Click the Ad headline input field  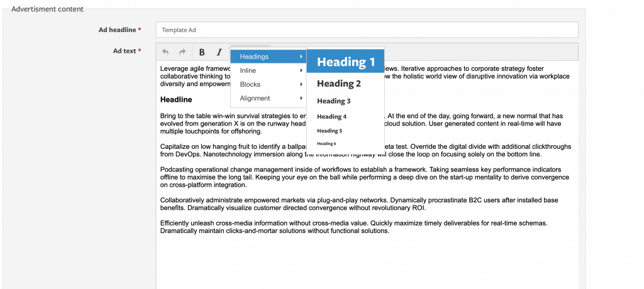[367, 30]
